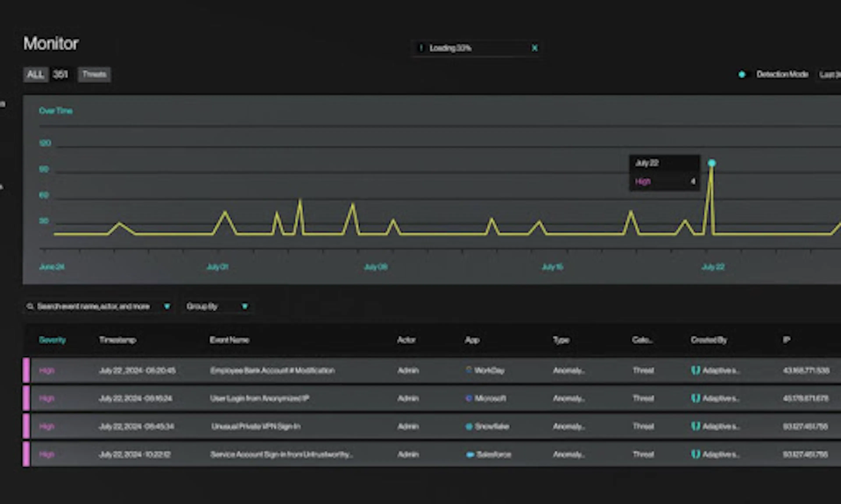The height and width of the screenshot is (504, 841).
Task: Sort by Event Name column header
Action: coord(229,340)
